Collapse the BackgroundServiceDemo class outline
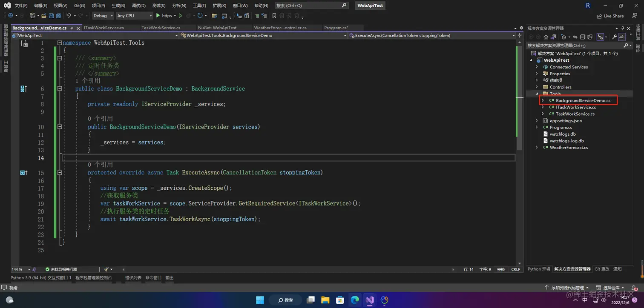 59,88
